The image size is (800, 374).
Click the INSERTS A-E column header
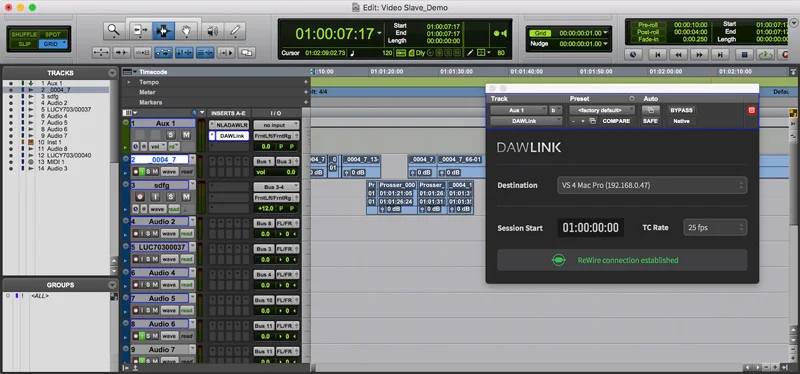coord(229,113)
